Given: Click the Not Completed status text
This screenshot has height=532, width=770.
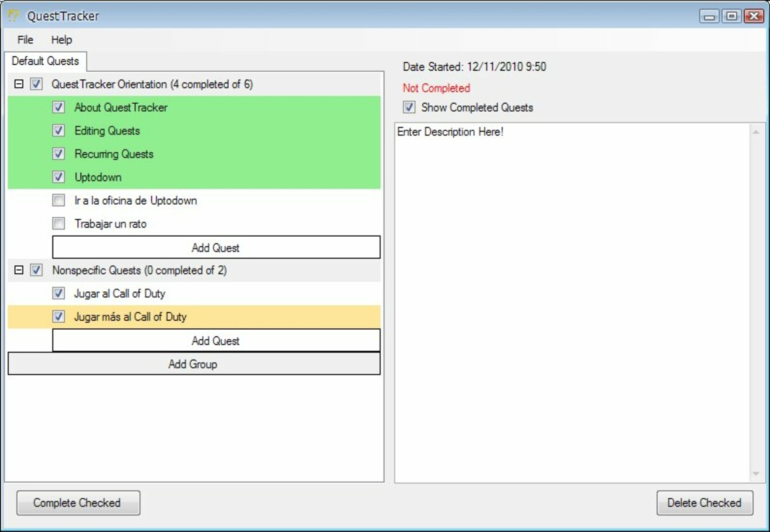Looking at the screenshot, I should (x=436, y=88).
